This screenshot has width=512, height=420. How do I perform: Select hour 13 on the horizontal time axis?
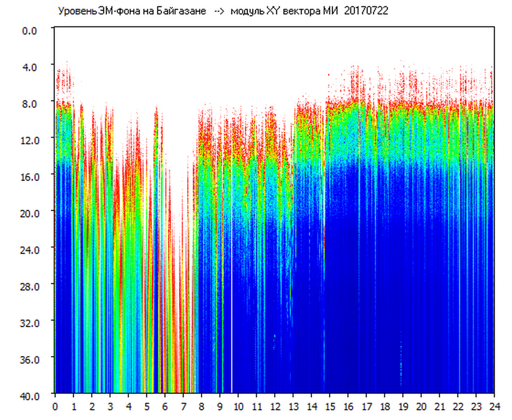click(x=293, y=406)
